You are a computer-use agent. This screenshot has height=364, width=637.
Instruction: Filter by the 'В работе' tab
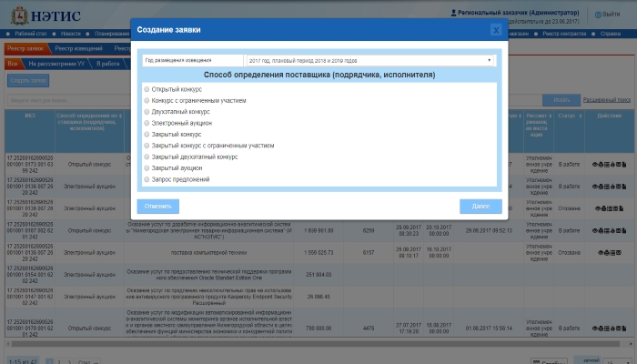(108, 64)
